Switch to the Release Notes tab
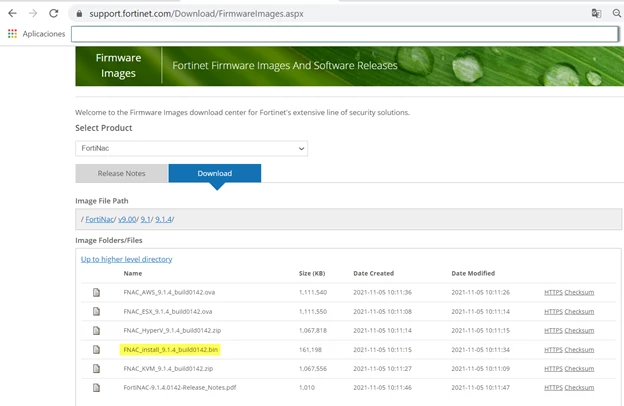Screen dimensions: 624x406 point(121,173)
